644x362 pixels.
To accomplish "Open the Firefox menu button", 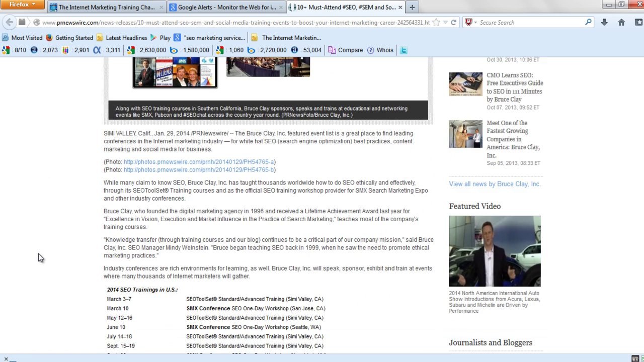I will (x=23, y=5).
